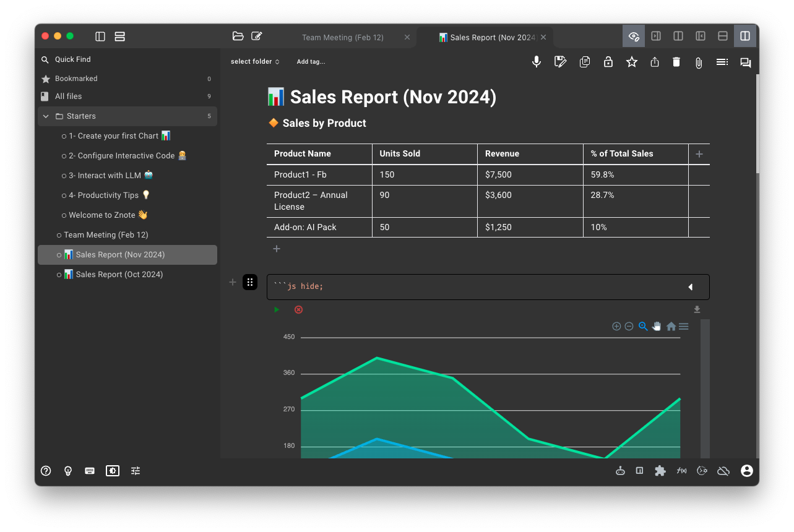Switch to Team Meeting (Feb 12) tab
Viewport: 794px width, 532px height.
pyautogui.click(x=343, y=38)
